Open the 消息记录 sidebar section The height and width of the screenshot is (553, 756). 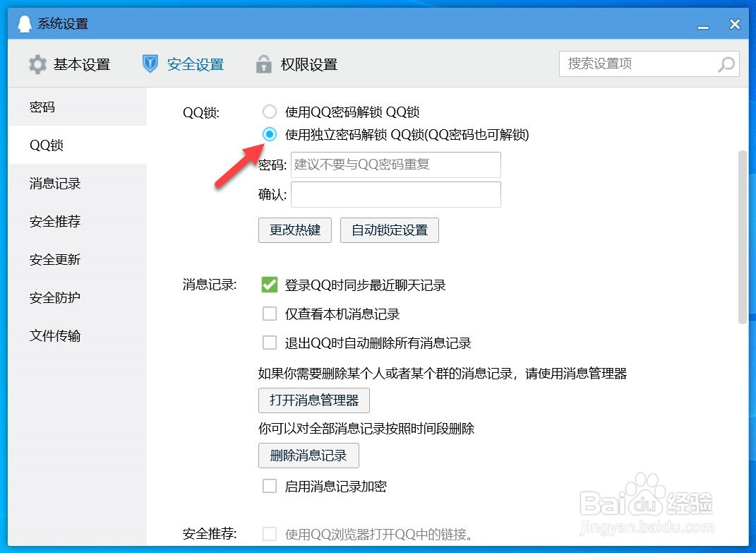[x=54, y=184]
